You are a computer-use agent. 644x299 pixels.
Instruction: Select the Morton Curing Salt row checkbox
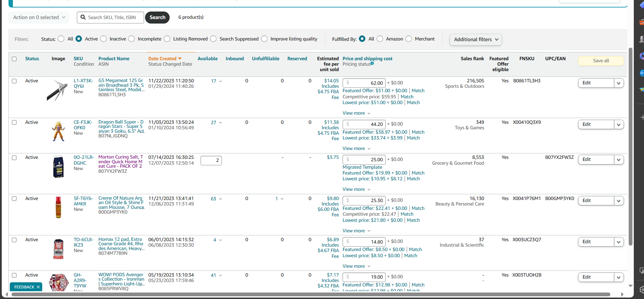coord(14,158)
